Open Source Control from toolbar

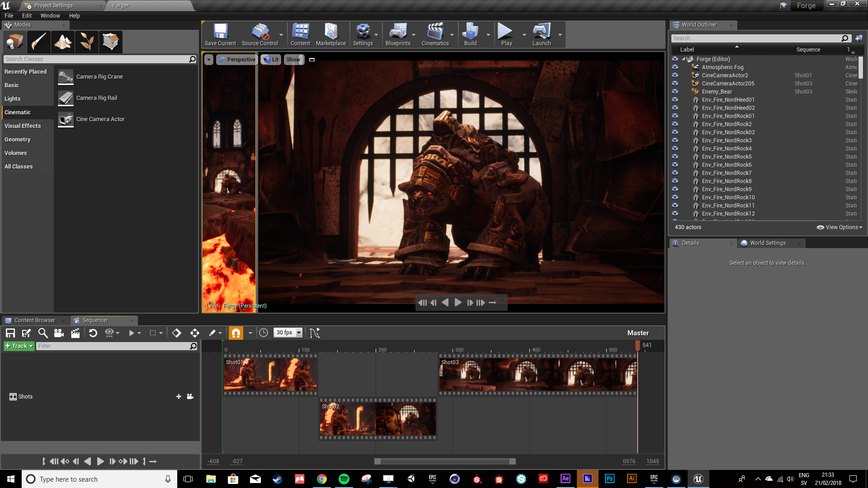coord(259,35)
